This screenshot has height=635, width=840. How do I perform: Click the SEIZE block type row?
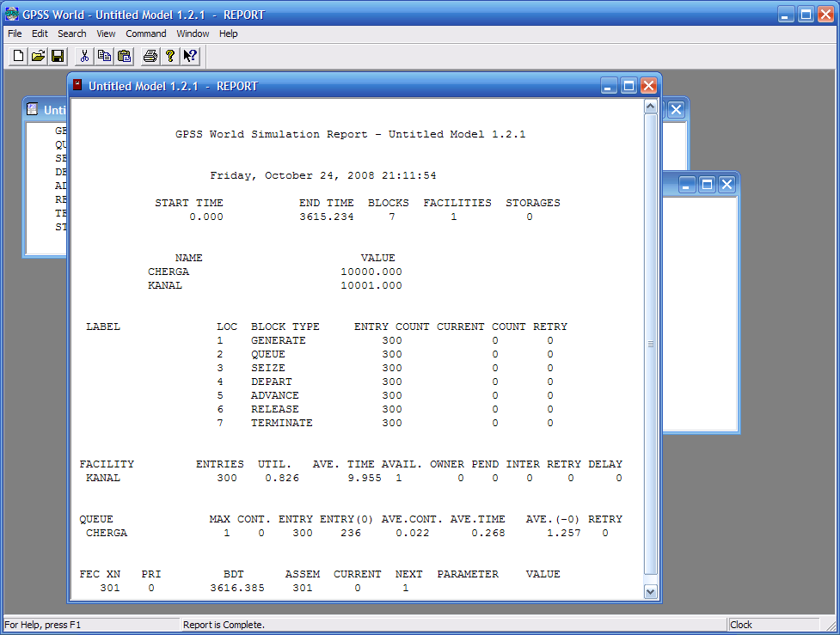click(268, 369)
